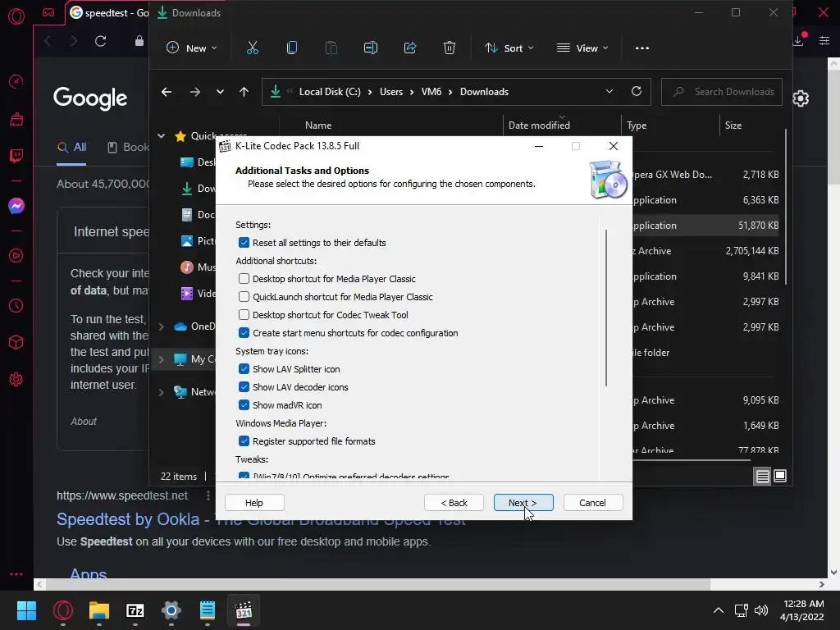Click VM6 in the address breadcrumb
The width and height of the screenshot is (840, 630).
tap(431, 92)
